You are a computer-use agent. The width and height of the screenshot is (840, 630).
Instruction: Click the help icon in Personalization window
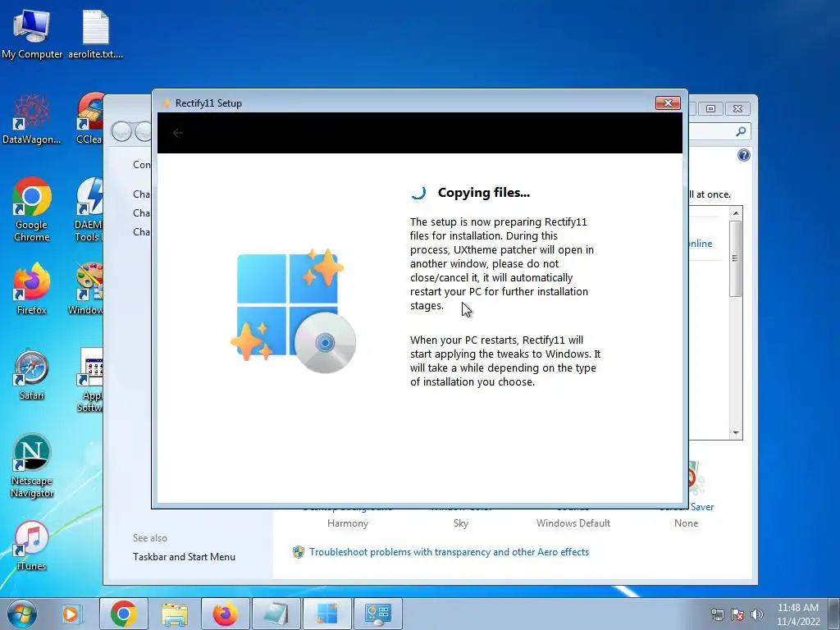[x=743, y=155]
